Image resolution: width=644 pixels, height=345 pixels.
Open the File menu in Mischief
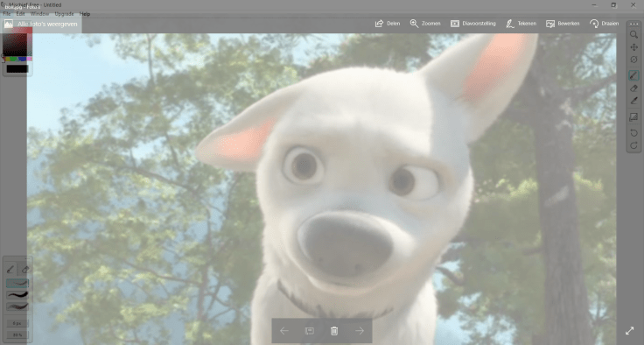tap(7, 14)
